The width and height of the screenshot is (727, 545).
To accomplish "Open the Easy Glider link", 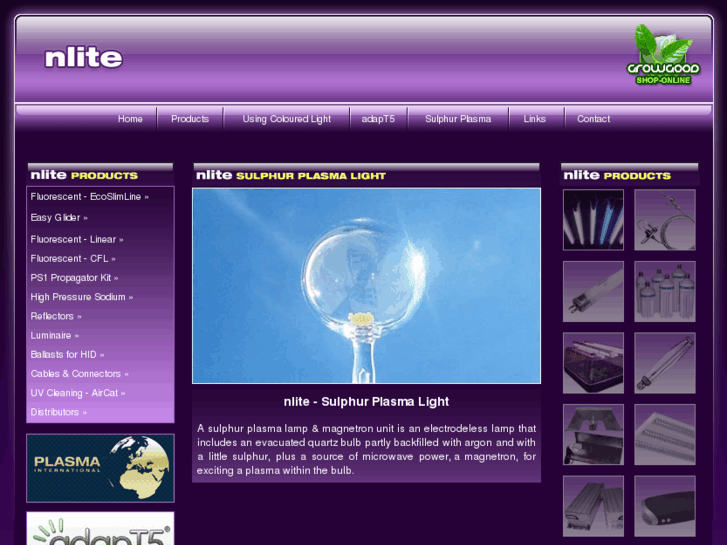I will click(x=59, y=218).
